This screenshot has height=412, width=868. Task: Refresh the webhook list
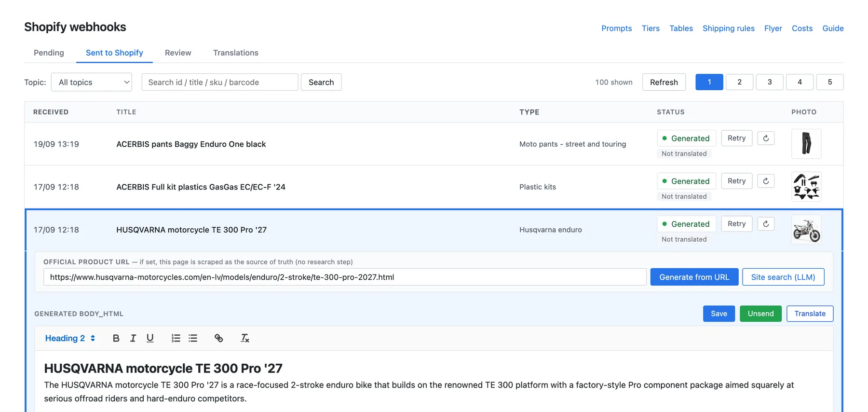click(664, 82)
